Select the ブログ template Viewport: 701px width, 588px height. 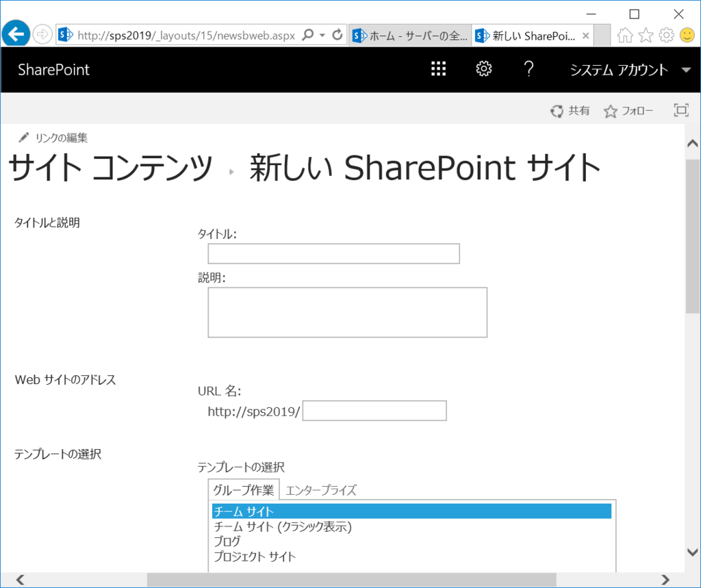227,541
